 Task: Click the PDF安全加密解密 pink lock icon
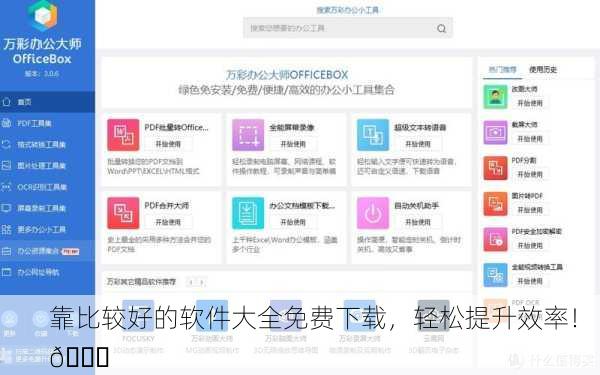(x=495, y=240)
